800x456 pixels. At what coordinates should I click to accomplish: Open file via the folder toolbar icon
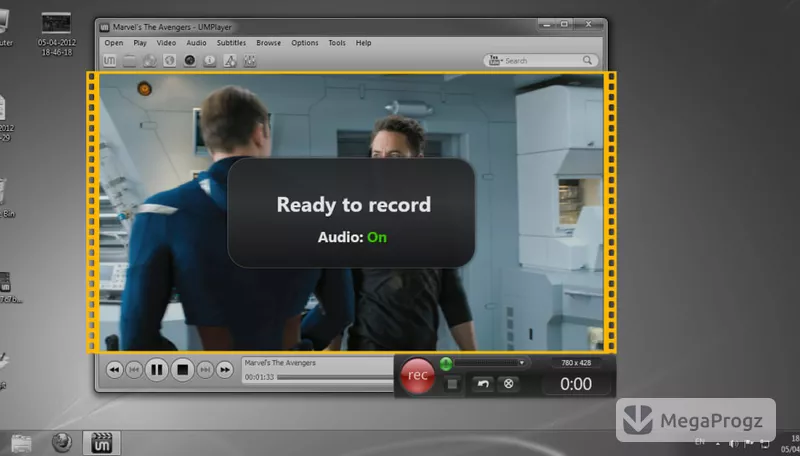130,61
